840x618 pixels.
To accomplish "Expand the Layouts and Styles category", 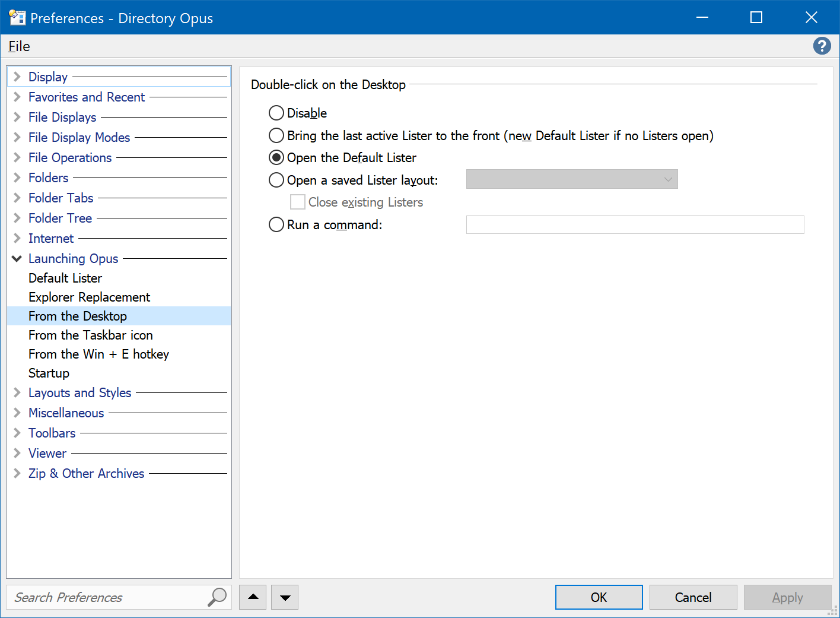I will [17, 392].
